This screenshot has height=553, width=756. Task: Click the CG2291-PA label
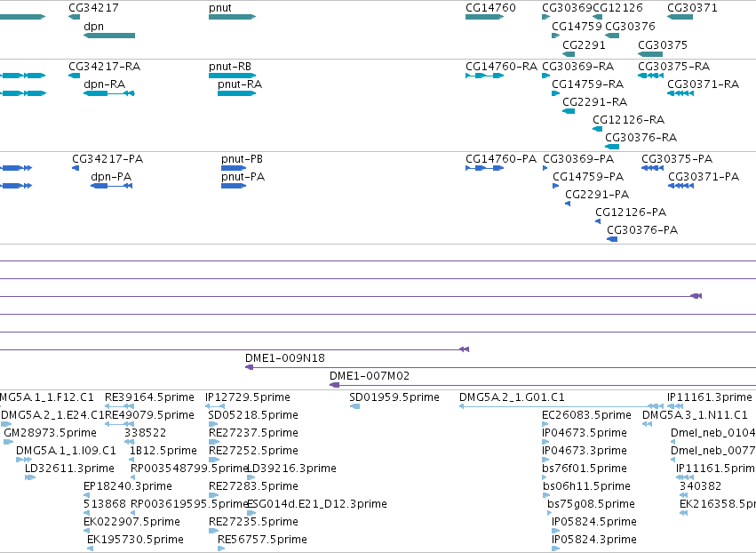click(x=597, y=195)
